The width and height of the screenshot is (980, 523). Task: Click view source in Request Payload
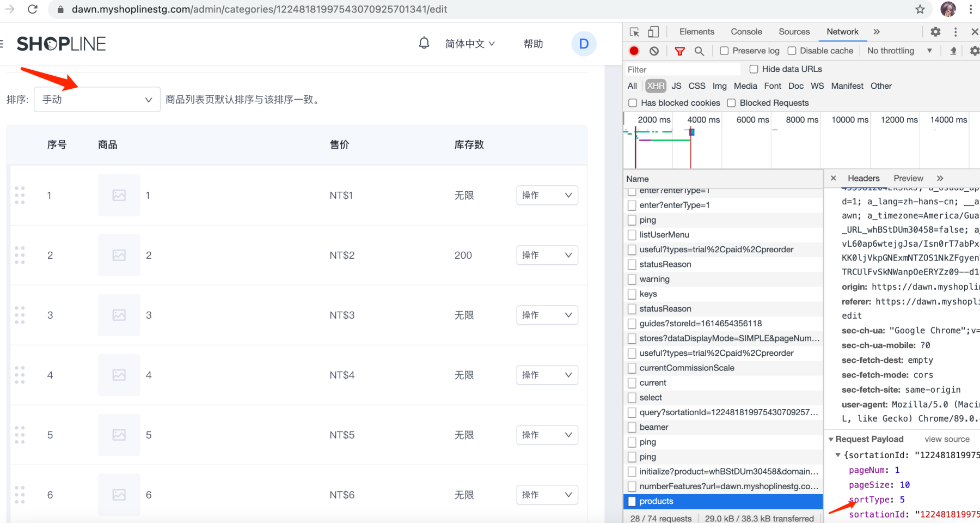coord(947,439)
